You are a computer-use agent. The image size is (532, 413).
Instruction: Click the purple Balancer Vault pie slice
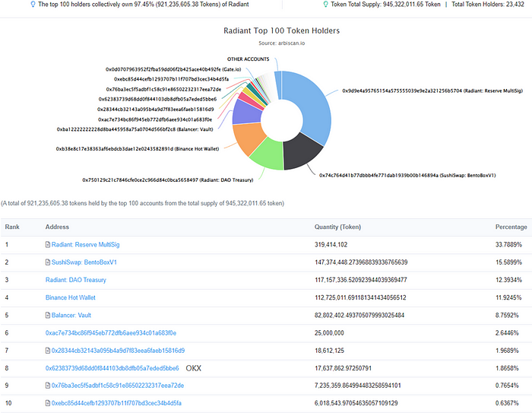click(247, 112)
